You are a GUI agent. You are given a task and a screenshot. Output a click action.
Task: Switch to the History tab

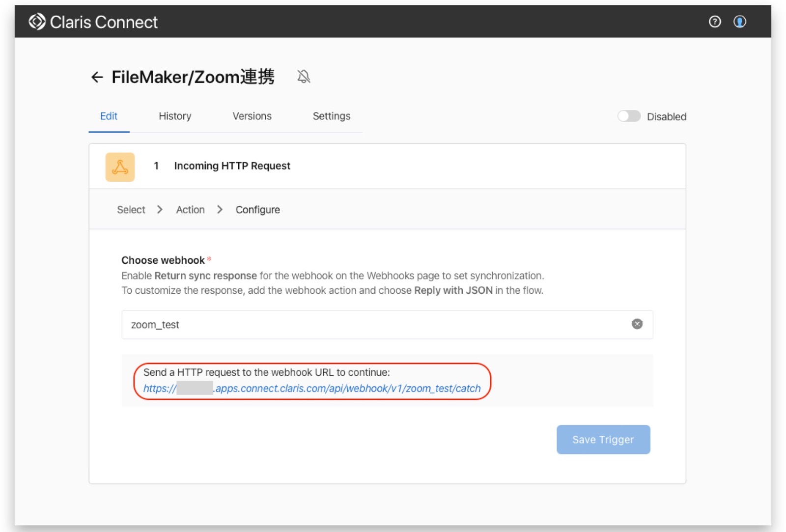pyautogui.click(x=175, y=116)
